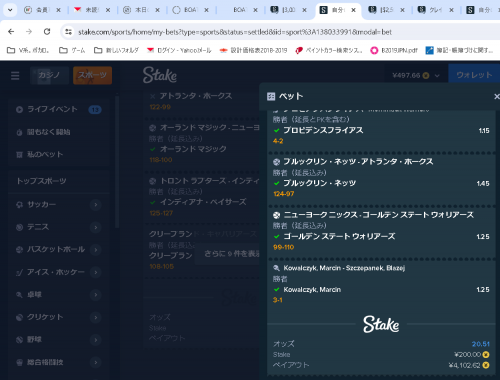Close the 木日 browser tab

pos(157,10)
